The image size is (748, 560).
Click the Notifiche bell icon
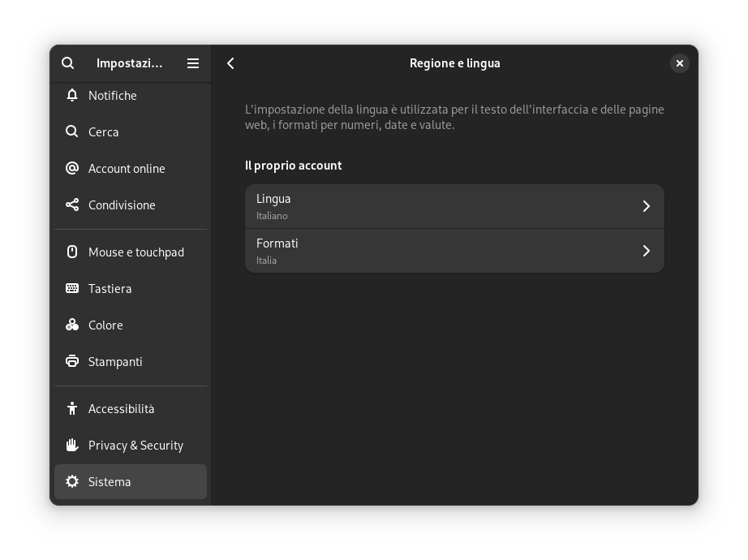tap(72, 95)
